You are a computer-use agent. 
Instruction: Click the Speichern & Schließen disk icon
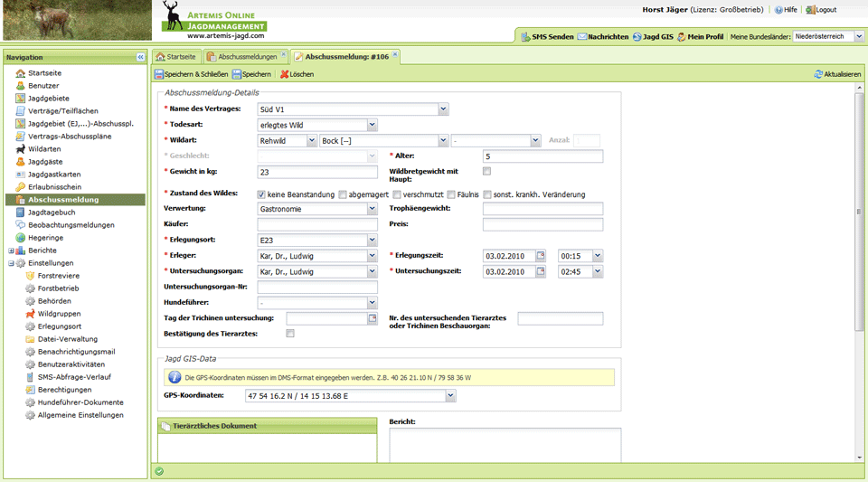(x=159, y=74)
